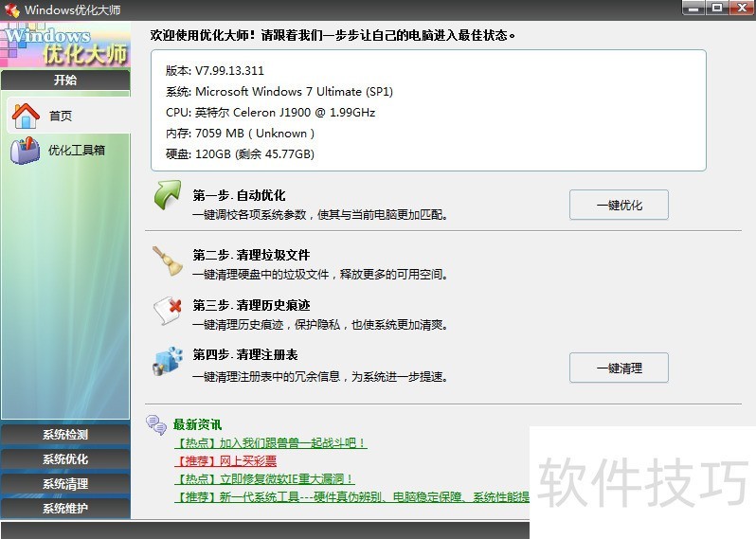The width and height of the screenshot is (756, 539).
Task: Click the 一键调校各项系统参数 description
Action: coord(320,214)
